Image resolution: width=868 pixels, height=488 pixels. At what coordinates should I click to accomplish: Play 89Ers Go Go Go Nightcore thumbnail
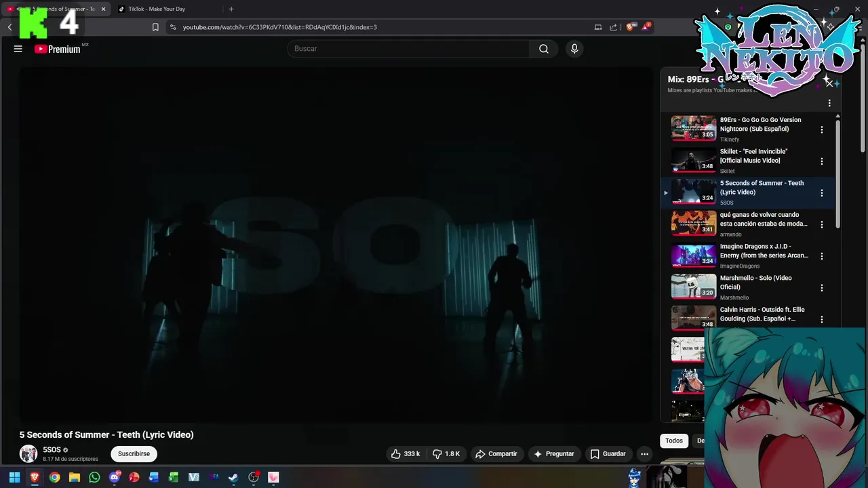[694, 128]
